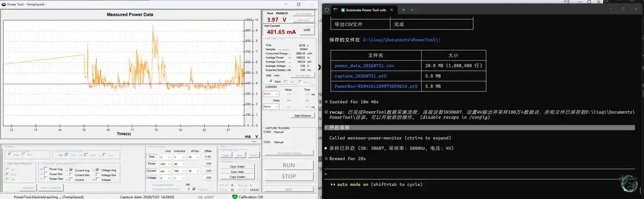Uncheck the Voltage Avg checkbox

[97, 170]
